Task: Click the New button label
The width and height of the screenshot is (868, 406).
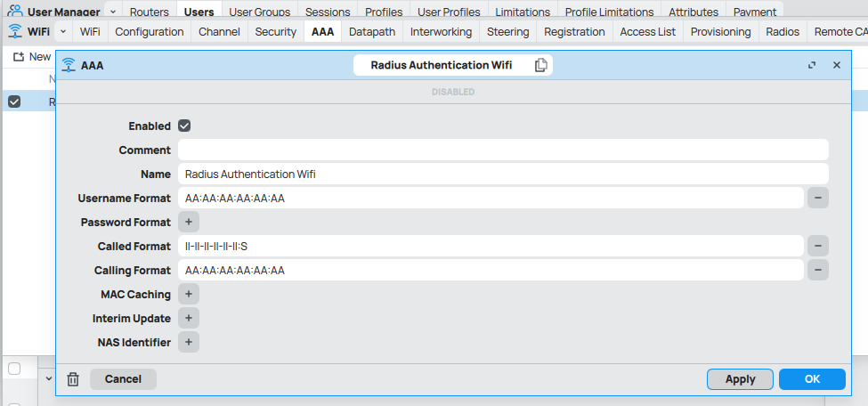Action: coord(40,56)
